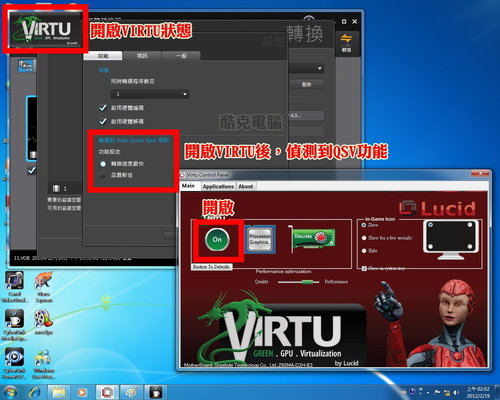Open the film reel desktop shortcut
The image size is (500, 400).
pos(44,322)
